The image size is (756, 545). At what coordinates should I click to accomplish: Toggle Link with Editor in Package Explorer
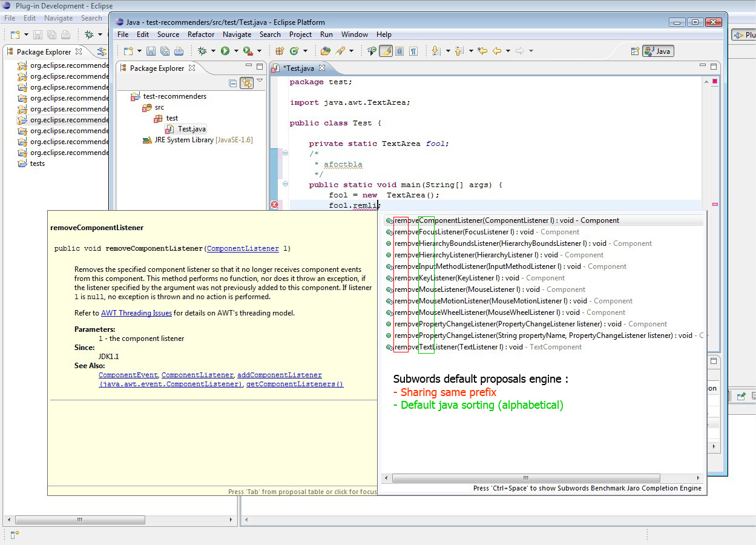(246, 84)
